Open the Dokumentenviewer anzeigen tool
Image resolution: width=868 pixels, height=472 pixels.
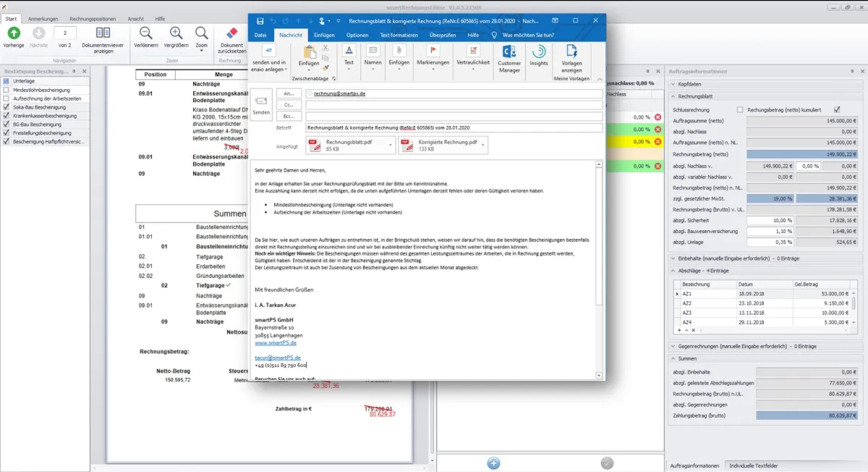[x=103, y=34]
